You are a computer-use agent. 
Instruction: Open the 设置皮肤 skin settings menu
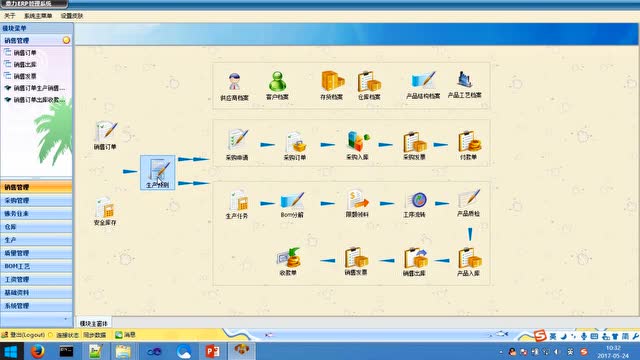tap(72, 16)
